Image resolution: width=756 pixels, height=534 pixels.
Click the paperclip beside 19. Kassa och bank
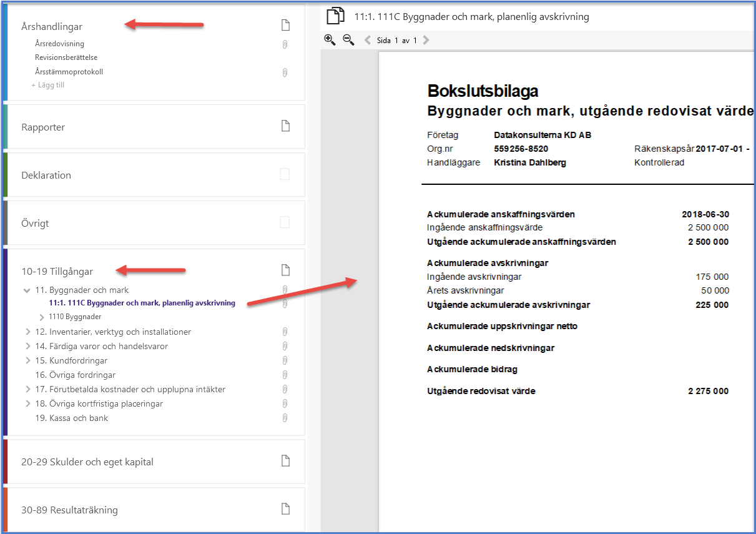[285, 418]
